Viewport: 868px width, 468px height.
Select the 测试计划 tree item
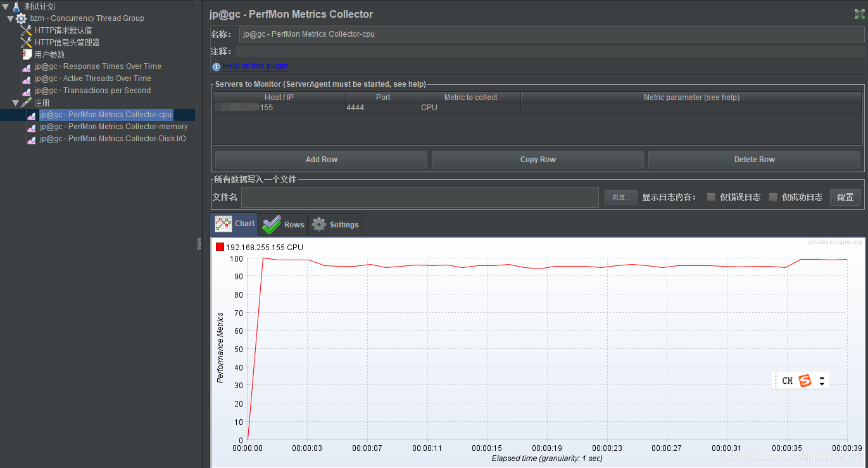coord(39,6)
